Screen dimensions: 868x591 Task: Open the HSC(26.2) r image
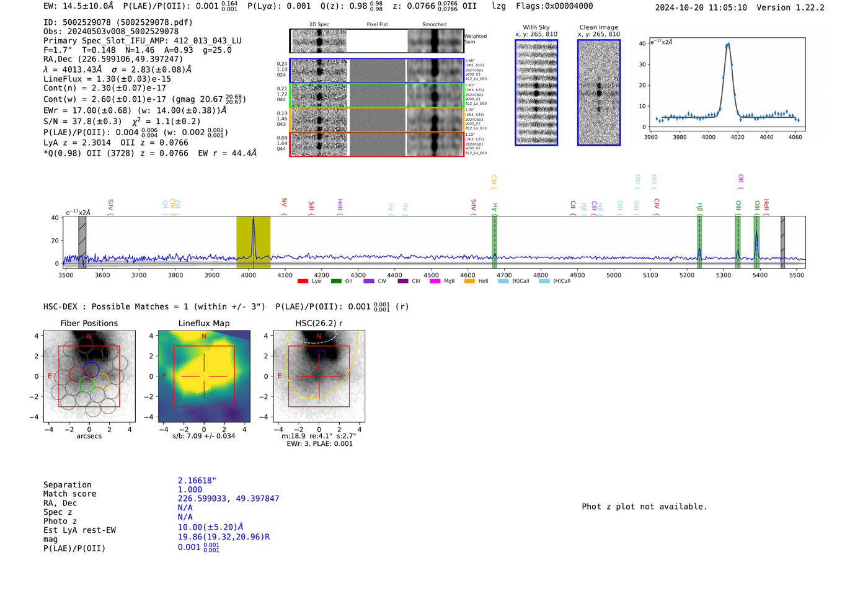point(319,376)
